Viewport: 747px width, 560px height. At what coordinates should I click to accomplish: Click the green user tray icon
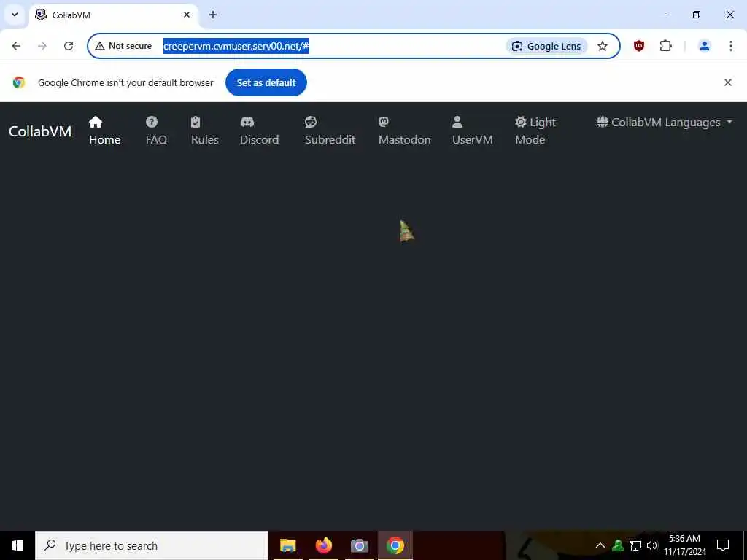(x=618, y=545)
